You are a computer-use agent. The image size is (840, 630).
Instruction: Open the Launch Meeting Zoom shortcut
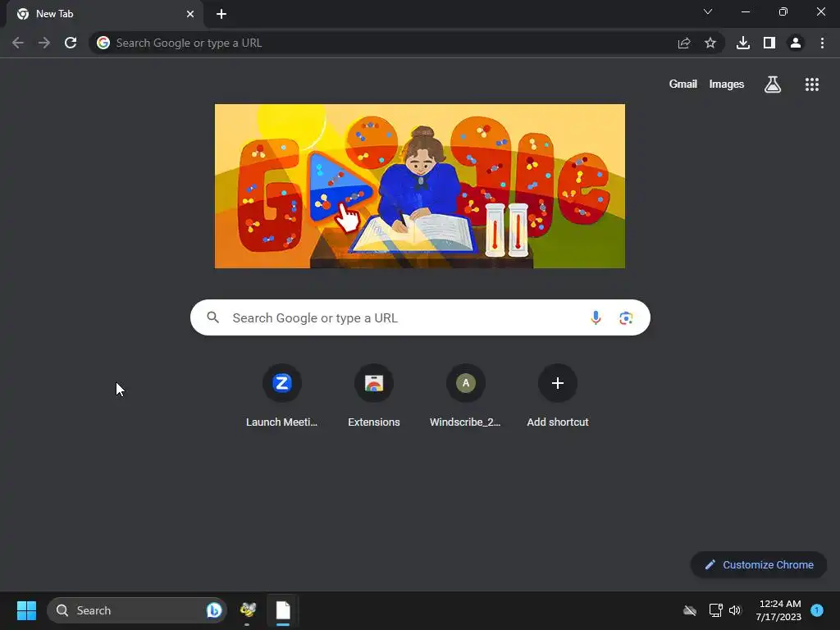point(282,396)
